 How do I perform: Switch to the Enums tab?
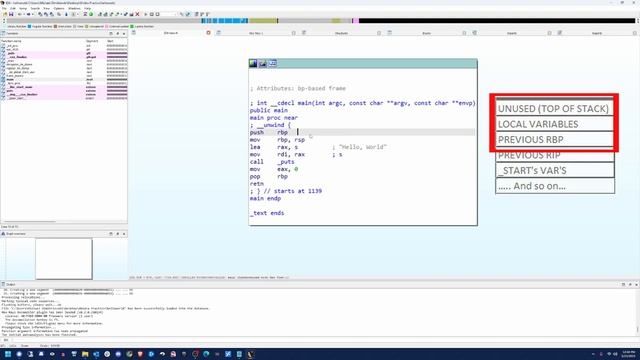427,33
